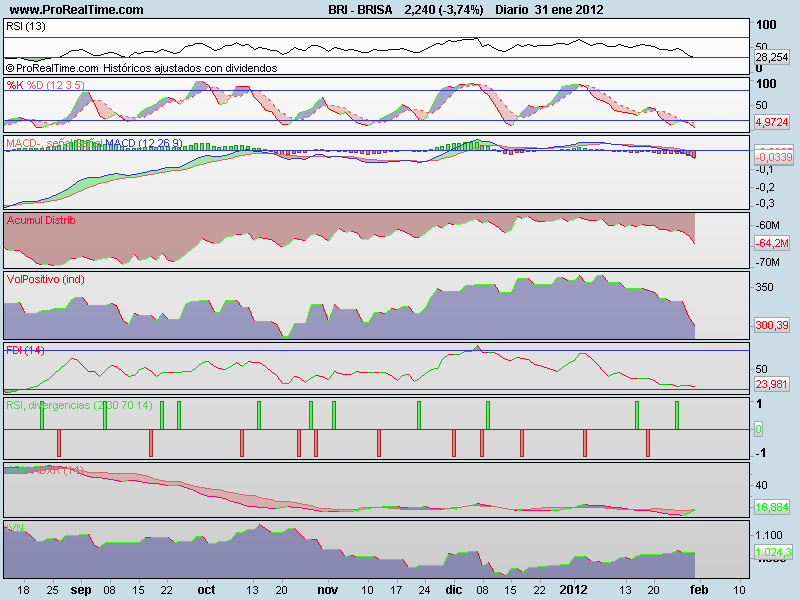Select the RSI (13) indicator label
This screenshot has height=600, width=800.
(x=26, y=26)
